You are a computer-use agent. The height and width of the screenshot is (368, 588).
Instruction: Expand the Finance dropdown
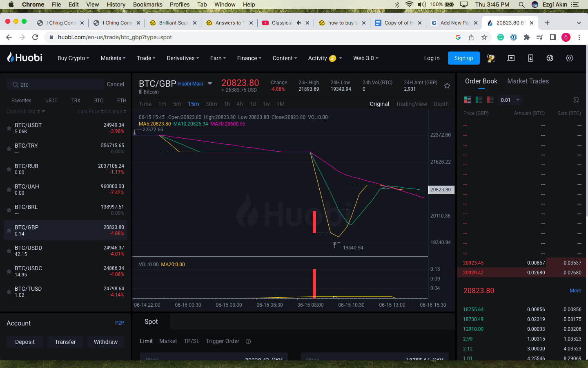(x=249, y=58)
